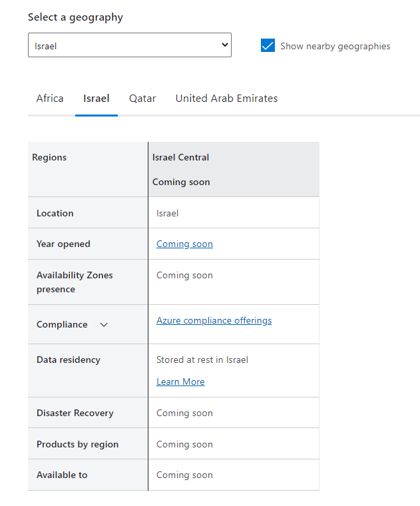Click the Year opened row label
The width and height of the screenshot is (420, 506).
point(63,244)
